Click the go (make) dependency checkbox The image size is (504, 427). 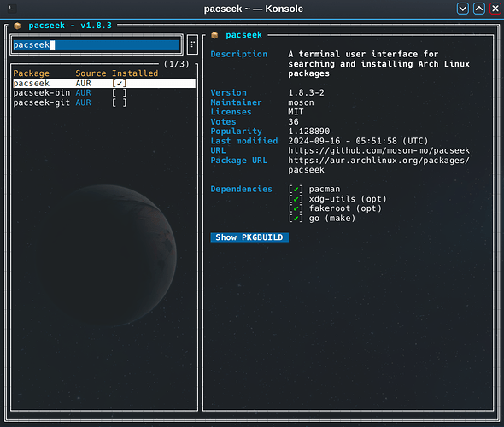296,219
